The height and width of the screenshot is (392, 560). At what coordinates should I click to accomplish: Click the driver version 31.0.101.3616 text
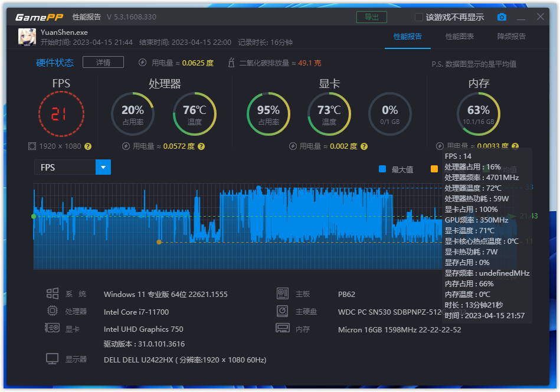pyautogui.click(x=145, y=344)
